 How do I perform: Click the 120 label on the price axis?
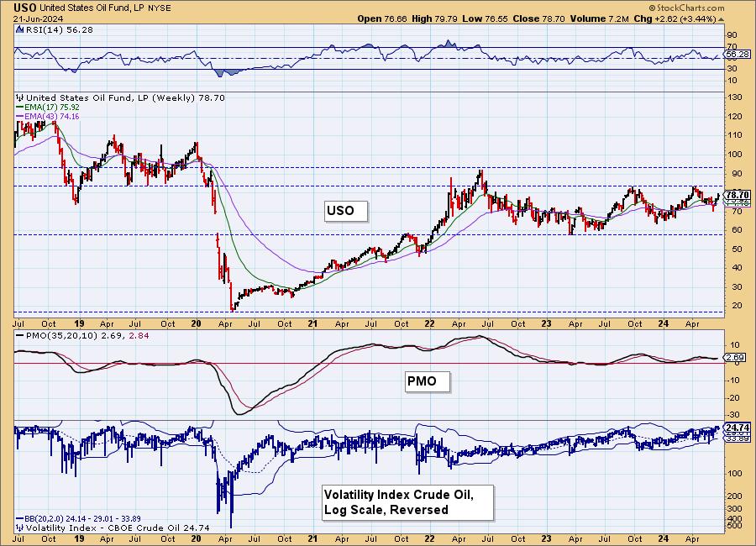pyautogui.click(x=735, y=116)
